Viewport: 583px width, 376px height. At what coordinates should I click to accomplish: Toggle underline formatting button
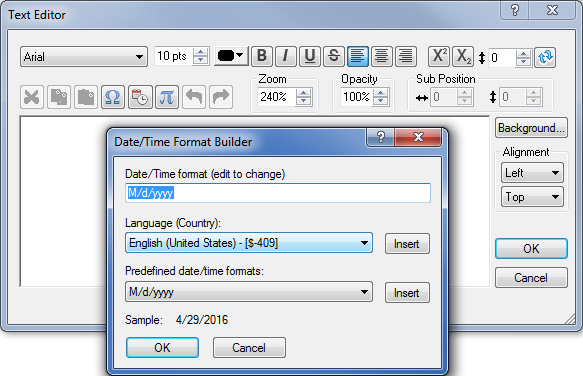click(x=310, y=57)
